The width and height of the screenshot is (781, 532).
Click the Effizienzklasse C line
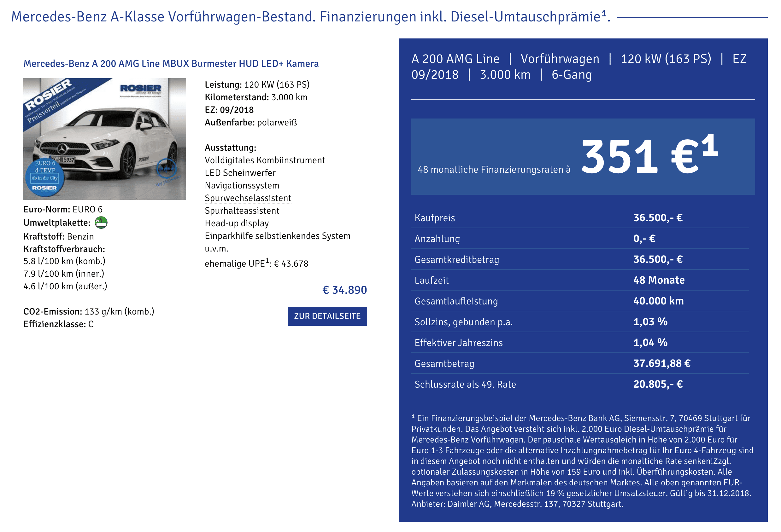[58, 324]
